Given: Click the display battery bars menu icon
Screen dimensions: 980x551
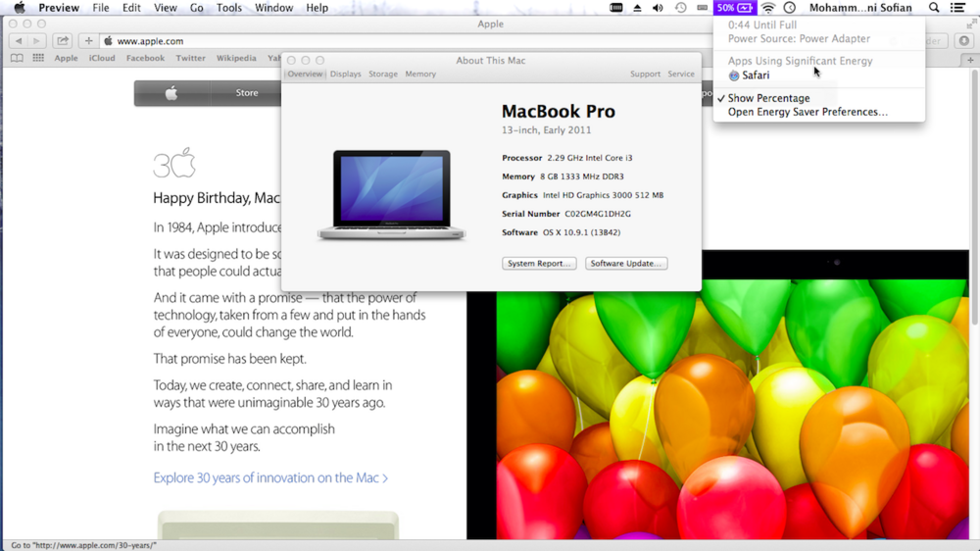Looking at the screenshot, I should point(615,8).
